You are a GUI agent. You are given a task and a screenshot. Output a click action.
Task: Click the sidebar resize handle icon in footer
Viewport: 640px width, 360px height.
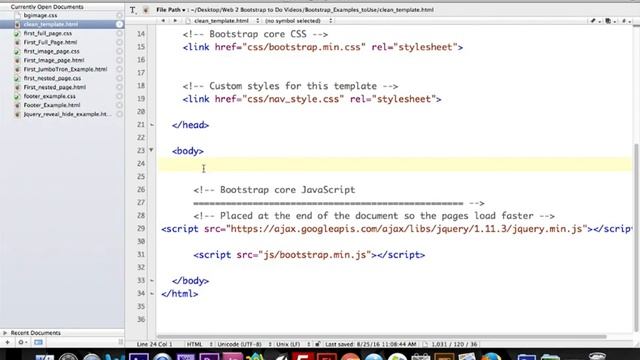point(120,342)
